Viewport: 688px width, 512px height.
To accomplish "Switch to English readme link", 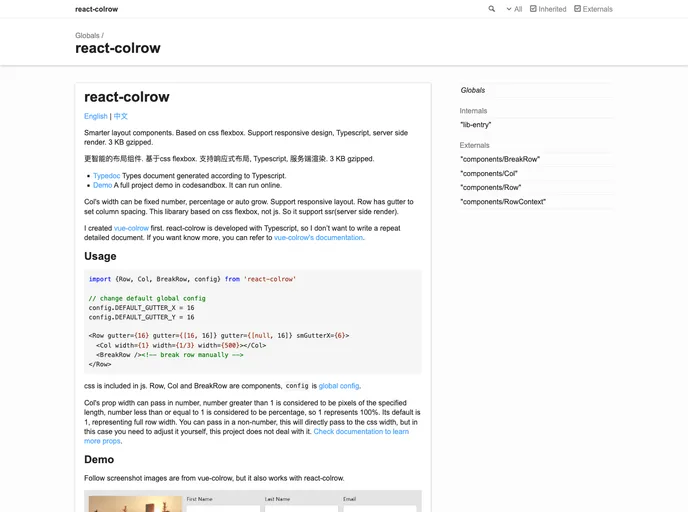I will click(96, 116).
